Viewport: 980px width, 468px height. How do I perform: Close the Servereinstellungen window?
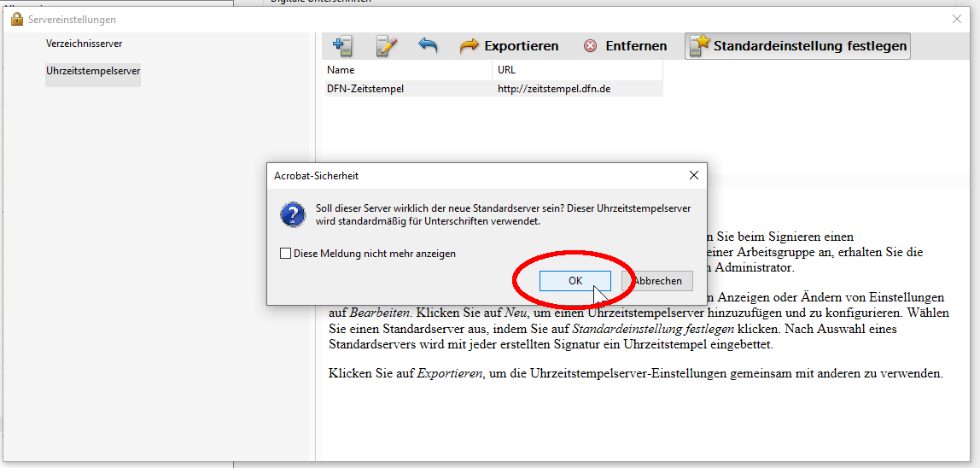956,19
